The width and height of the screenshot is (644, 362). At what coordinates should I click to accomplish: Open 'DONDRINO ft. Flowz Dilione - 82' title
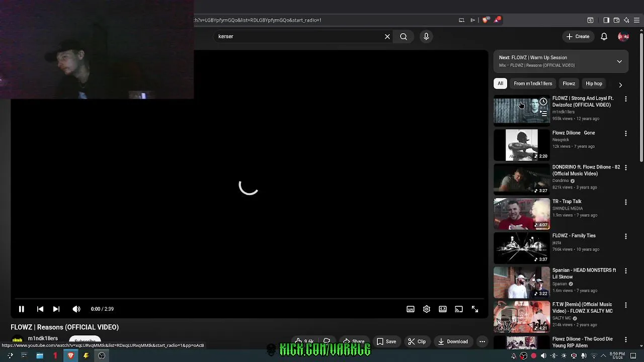[x=586, y=170]
